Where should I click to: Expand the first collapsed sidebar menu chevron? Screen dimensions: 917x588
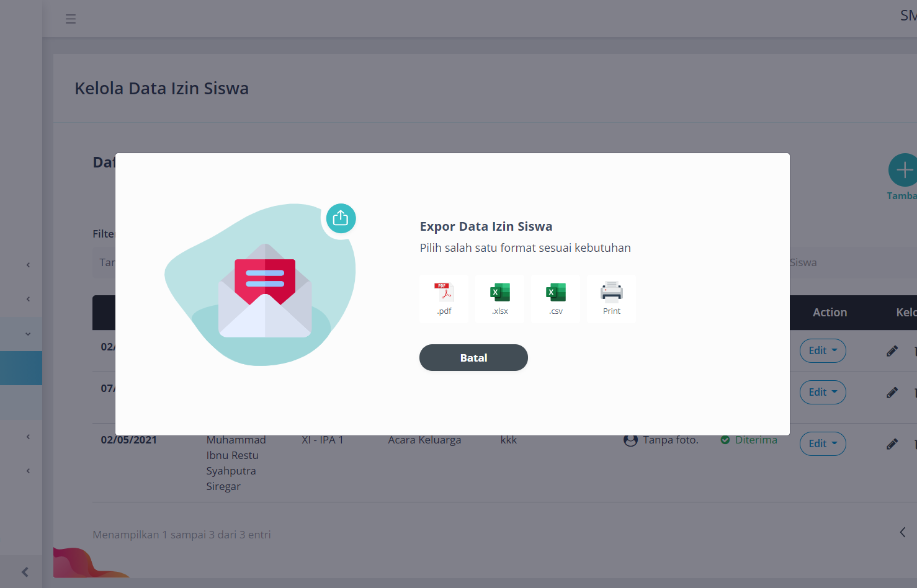coord(28,265)
